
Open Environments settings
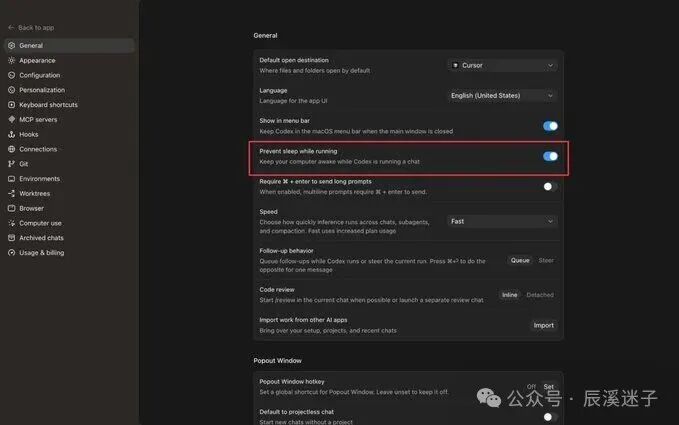click(x=69, y=178)
